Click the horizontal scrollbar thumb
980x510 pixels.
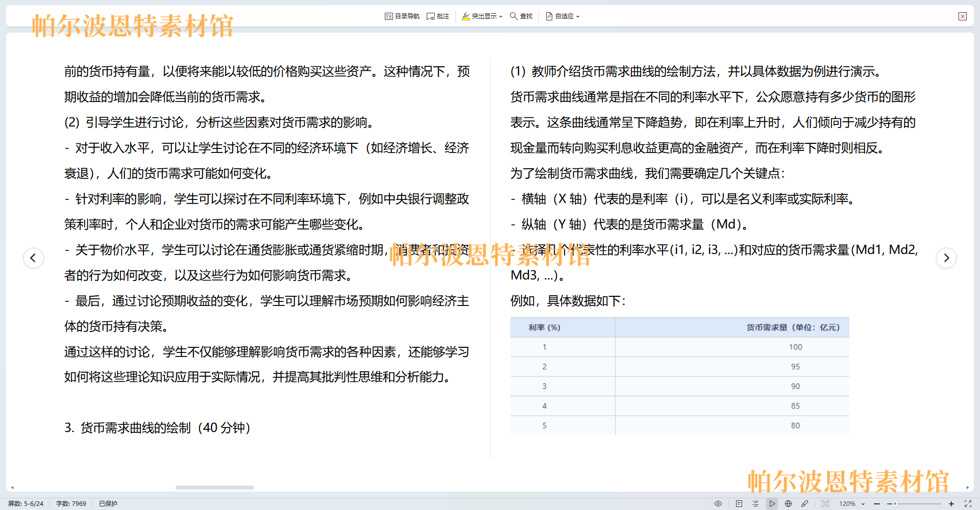(x=215, y=488)
